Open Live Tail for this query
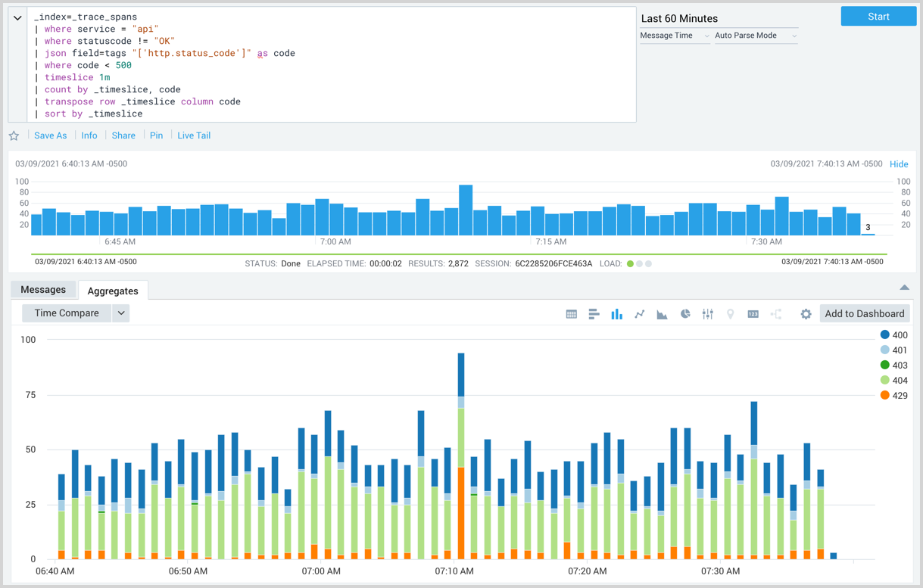Screen dimensions: 923x588 coord(193,135)
